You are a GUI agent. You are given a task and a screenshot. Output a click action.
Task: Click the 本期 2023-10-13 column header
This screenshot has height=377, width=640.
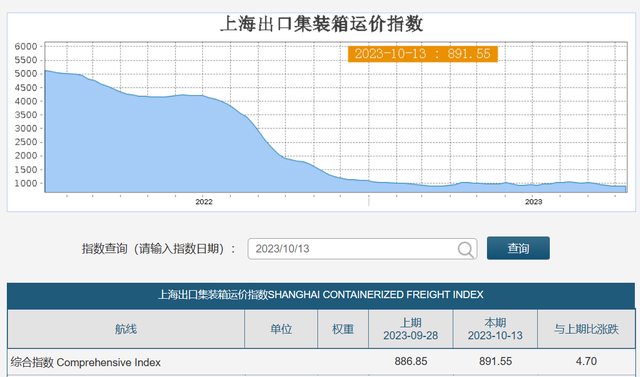pos(495,329)
